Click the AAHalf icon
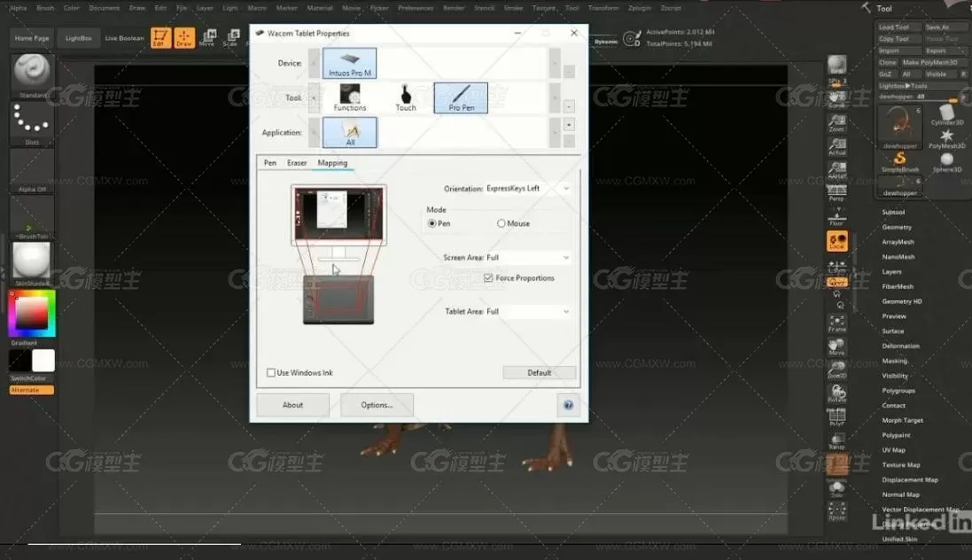The width and height of the screenshot is (972, 560). coord(836,170)
